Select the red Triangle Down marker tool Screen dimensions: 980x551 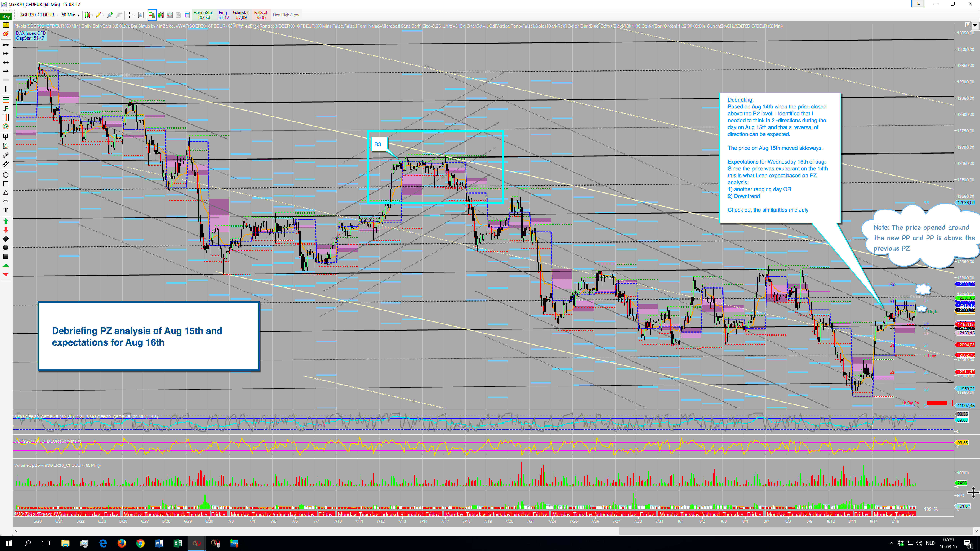[x=6, y=274]
